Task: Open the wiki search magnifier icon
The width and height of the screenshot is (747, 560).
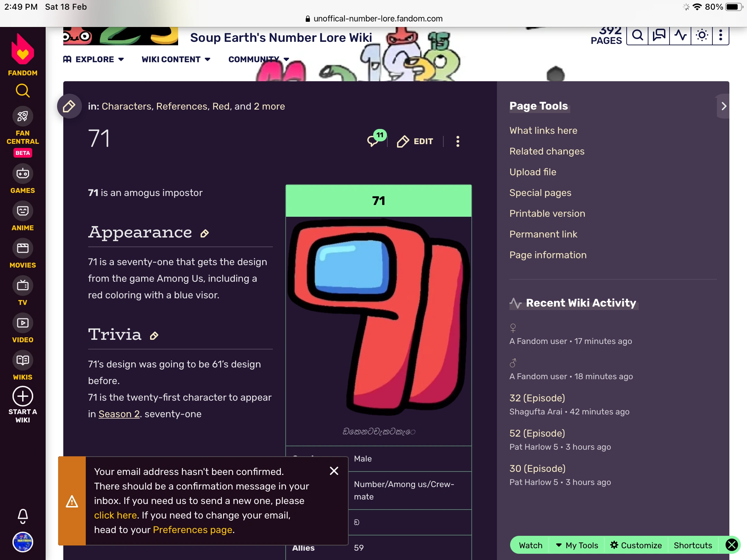Action: pos(637,35)
